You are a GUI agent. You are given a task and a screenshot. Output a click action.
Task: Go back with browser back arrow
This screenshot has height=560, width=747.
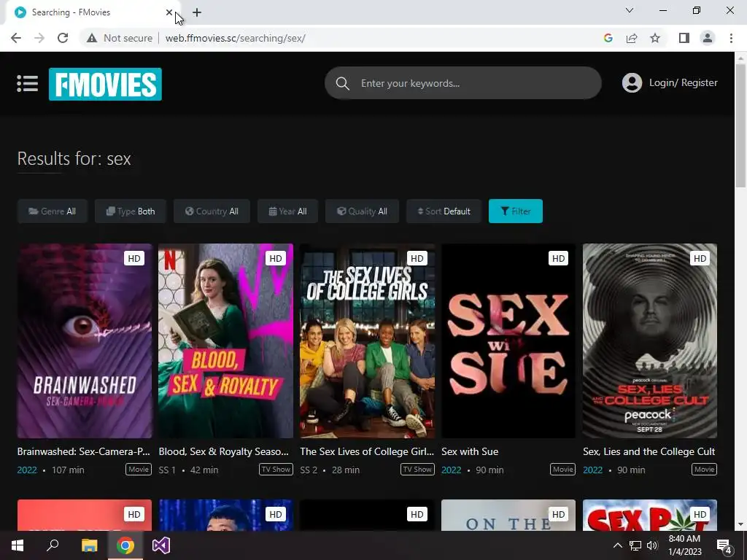pyautogui.click(x=16, y=38)
